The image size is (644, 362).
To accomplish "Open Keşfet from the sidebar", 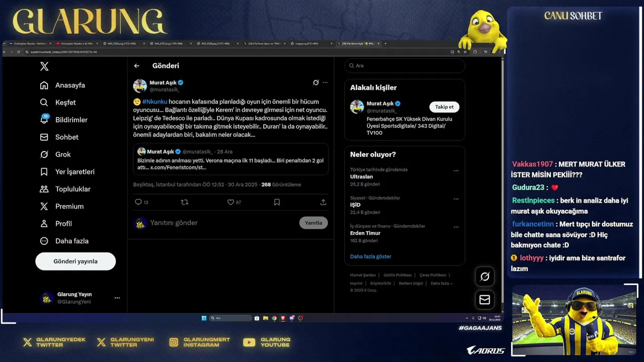I will pyautogui.click(x=58, y=103).
